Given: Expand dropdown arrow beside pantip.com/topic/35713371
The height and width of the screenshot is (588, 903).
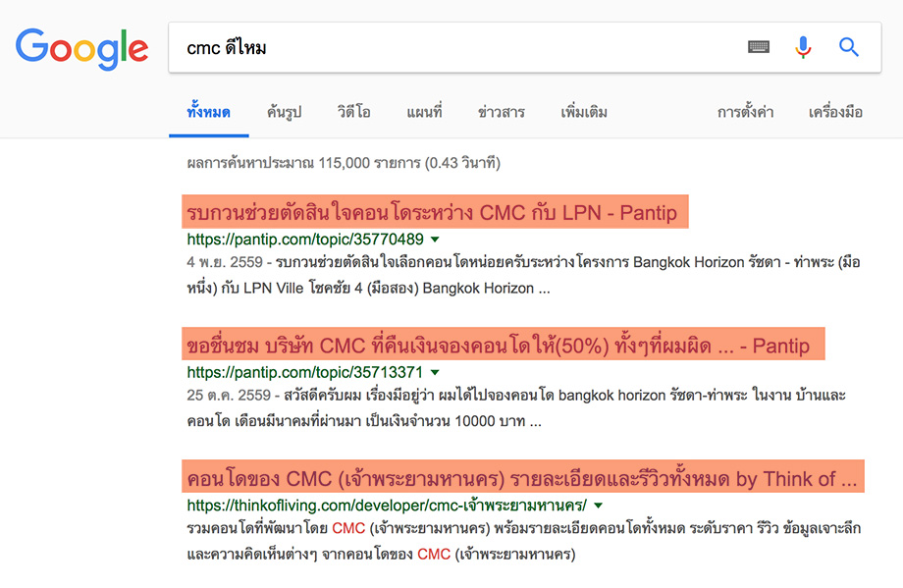Looking at the screenshot, I should 436,372.
